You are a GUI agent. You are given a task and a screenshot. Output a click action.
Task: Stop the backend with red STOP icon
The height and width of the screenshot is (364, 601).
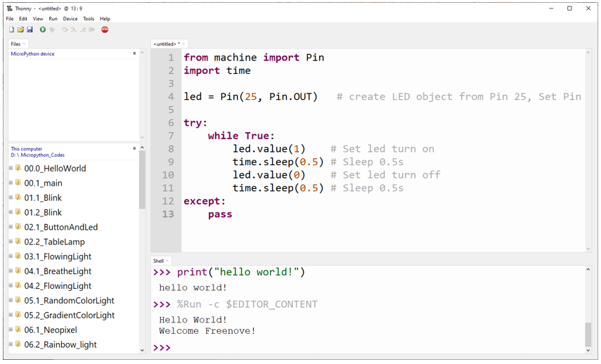[105, 30]
